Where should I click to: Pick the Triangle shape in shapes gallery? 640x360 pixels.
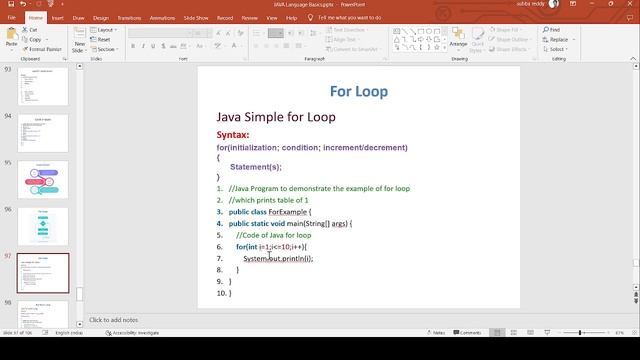pos(396,40)
